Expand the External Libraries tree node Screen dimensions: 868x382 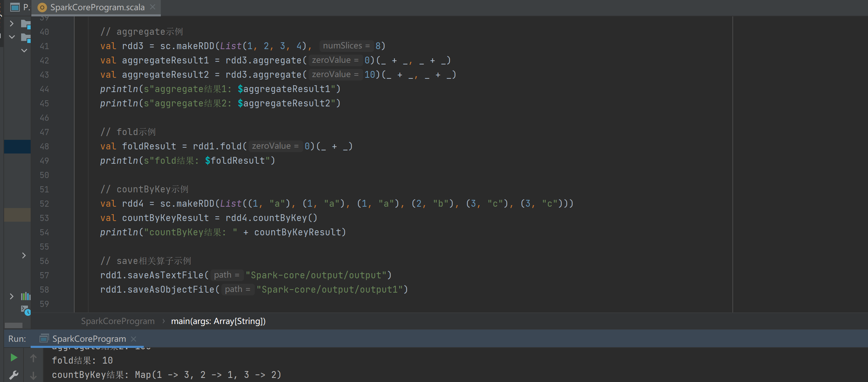point(12,296)
